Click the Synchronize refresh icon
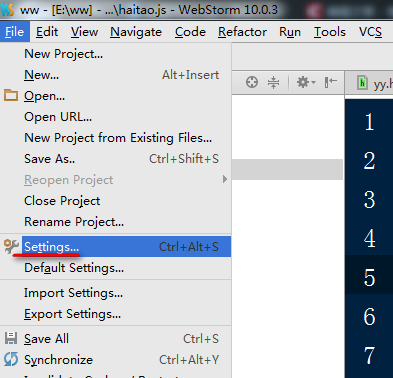Screen dimensions: 393x378 (x=11, y=359)
